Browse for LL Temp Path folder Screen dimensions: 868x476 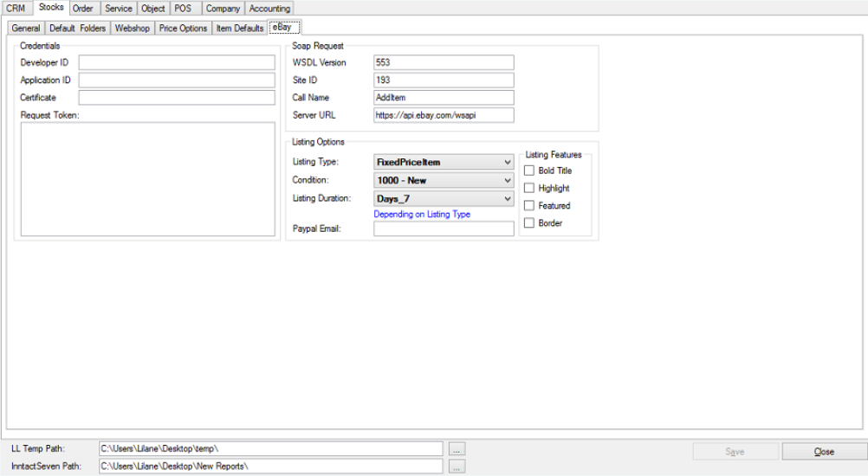pos(457,449)
